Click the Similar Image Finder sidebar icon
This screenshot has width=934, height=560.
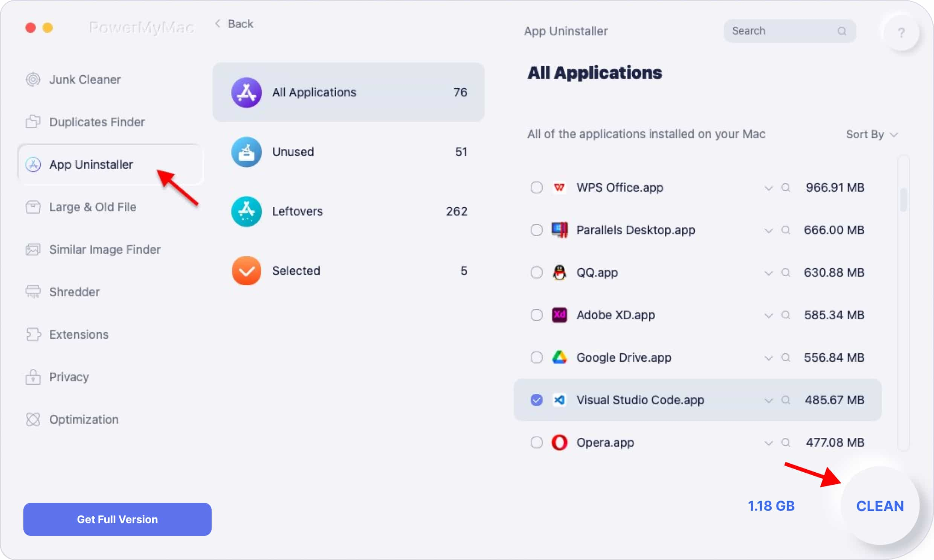click(34, 250)
